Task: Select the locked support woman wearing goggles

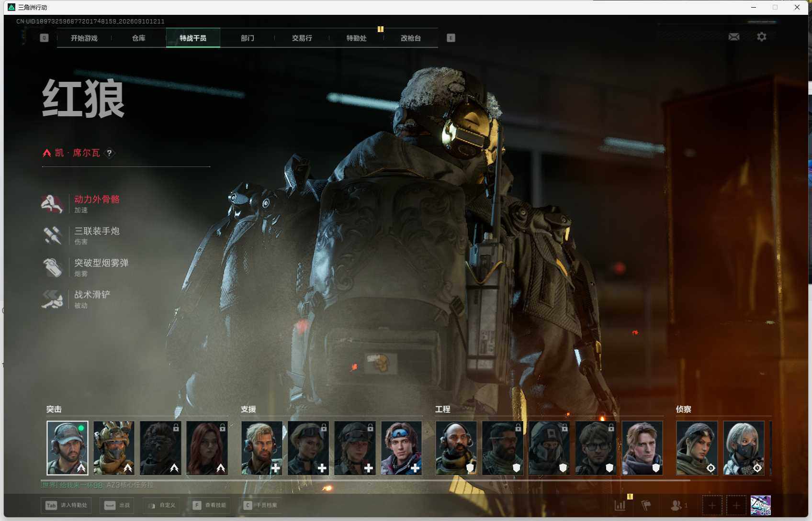Action: tap(308, 448)
